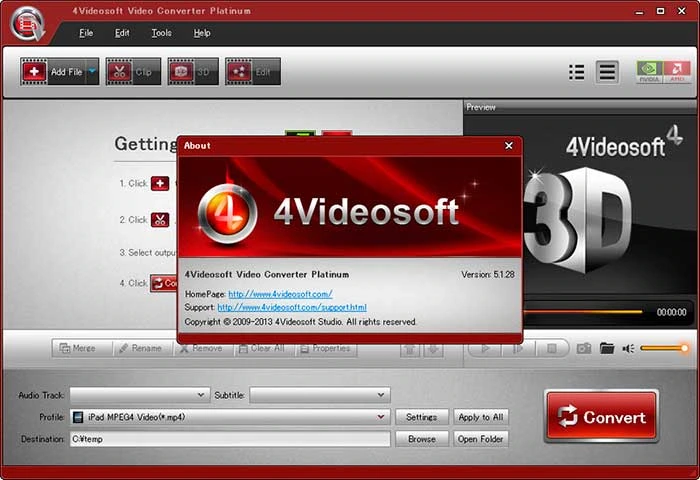
Task: Click the Settings button
Action: (x=421, y=417)
